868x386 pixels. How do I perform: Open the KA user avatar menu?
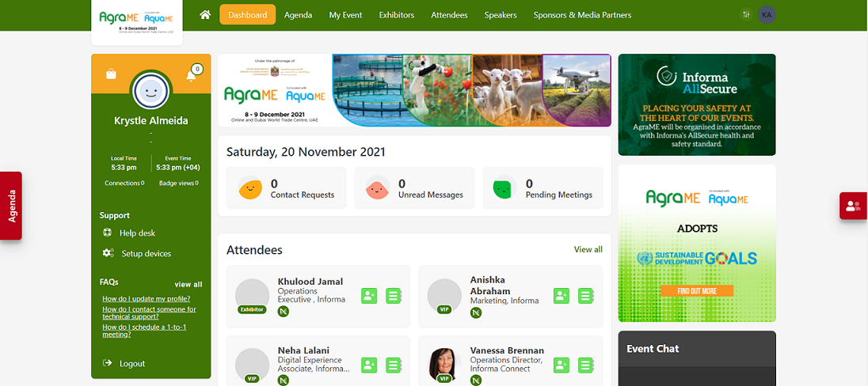coord(767,14)
